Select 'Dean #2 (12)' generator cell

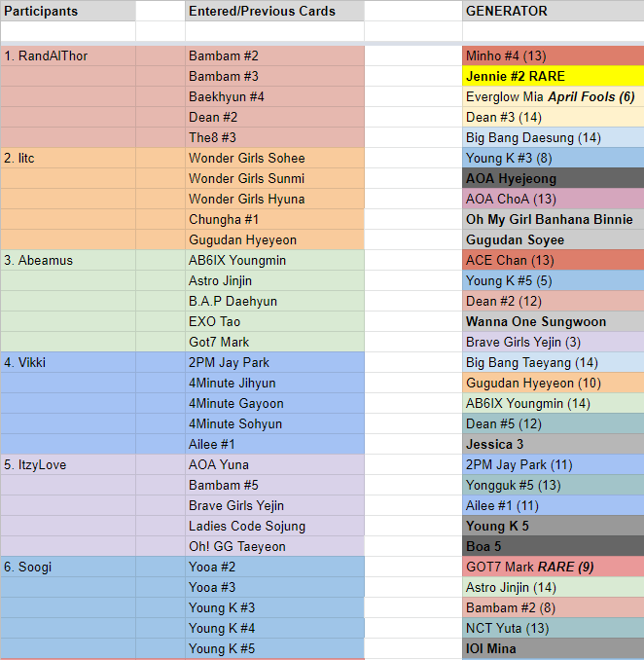(554, 302)
